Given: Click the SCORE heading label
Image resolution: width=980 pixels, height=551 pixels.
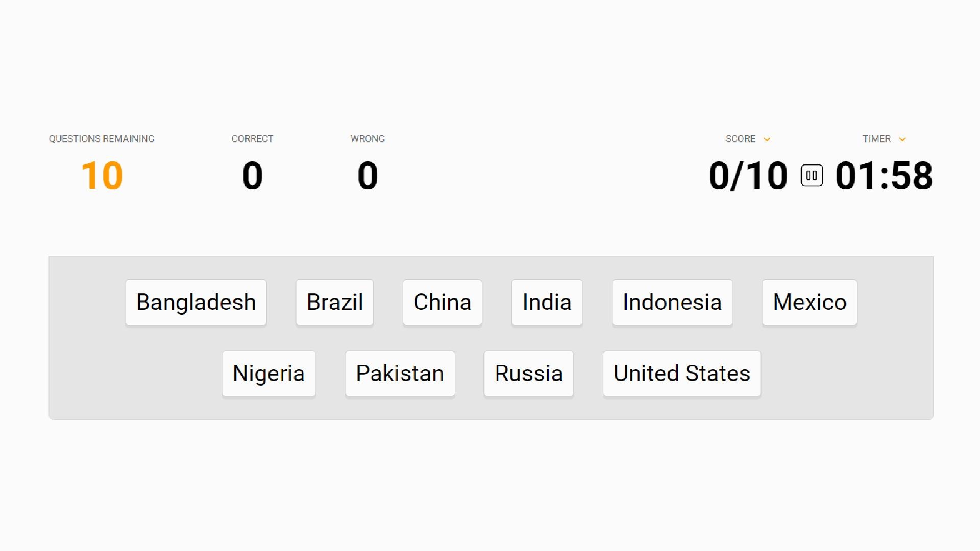Looking at the screenshot, I should [x=740, y=139].
